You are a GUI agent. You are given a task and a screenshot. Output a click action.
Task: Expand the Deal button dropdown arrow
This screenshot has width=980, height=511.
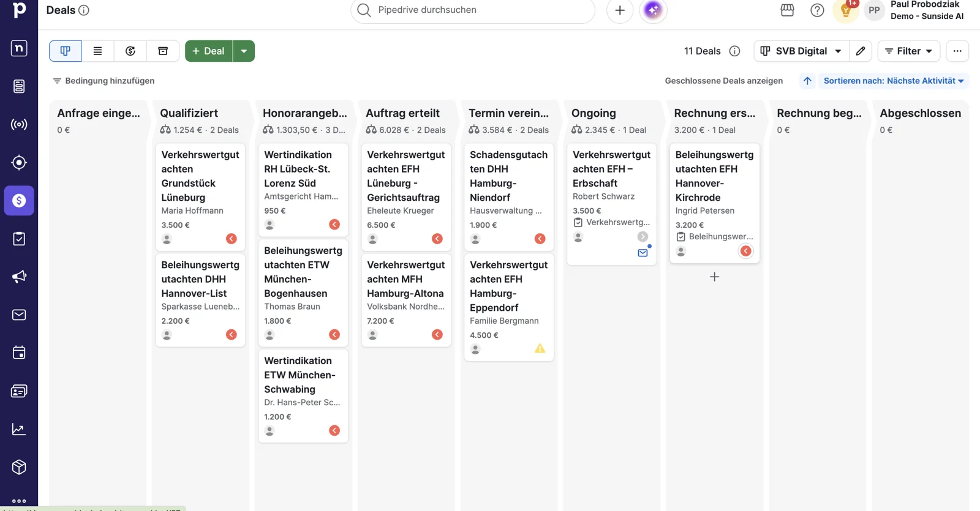244,51
